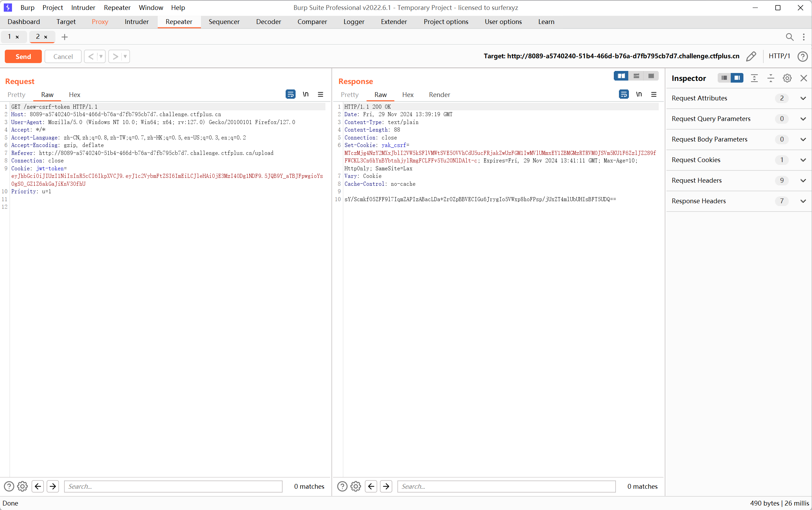Switch to the Comparer tab
812x510 pixels.
tap(312, 22)
